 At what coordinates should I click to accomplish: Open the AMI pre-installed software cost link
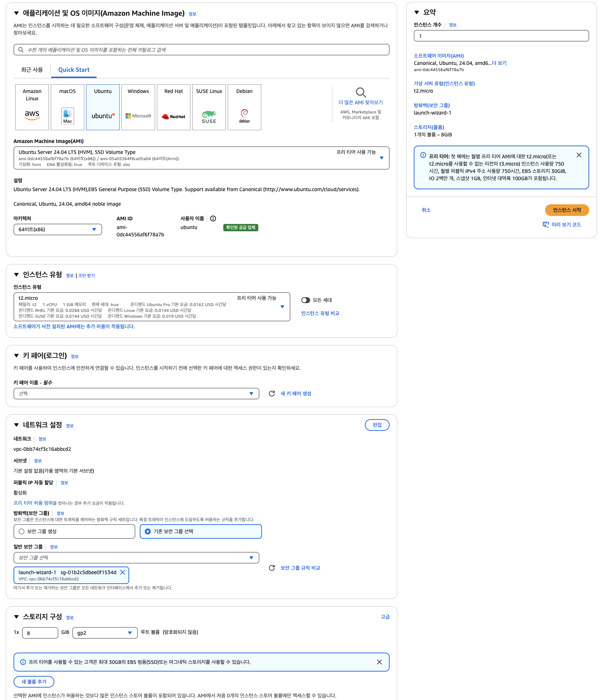[x=74, y=326]
